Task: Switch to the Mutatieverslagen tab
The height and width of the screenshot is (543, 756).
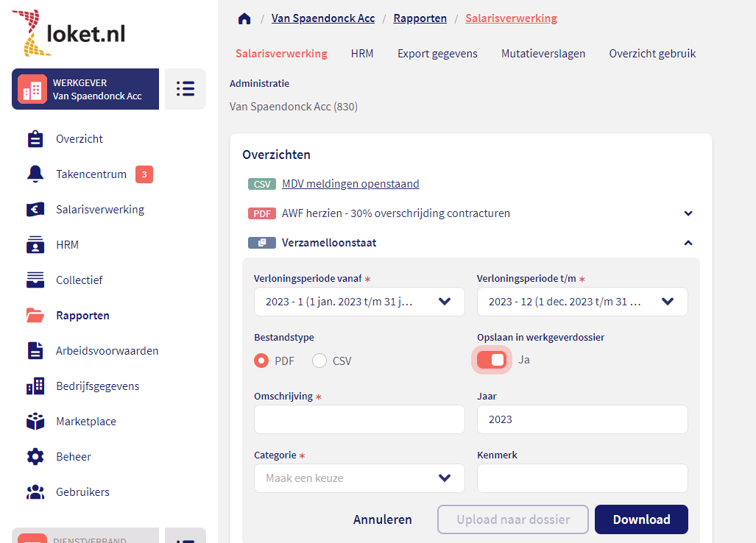Action: [x=543, y=54]
